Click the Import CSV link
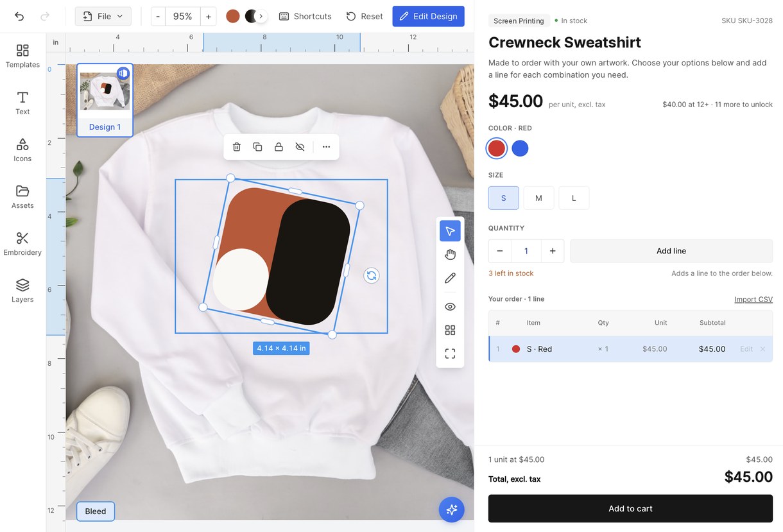 pos(753,300)
